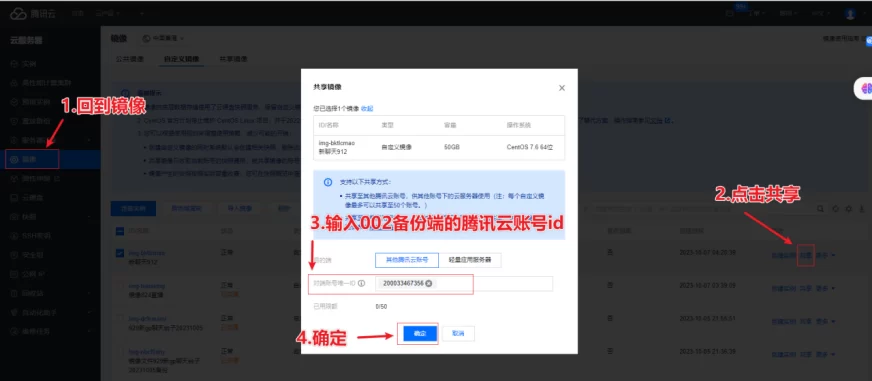Close the share image dialog
Viewport: 872px width, 381px height.
562,88
